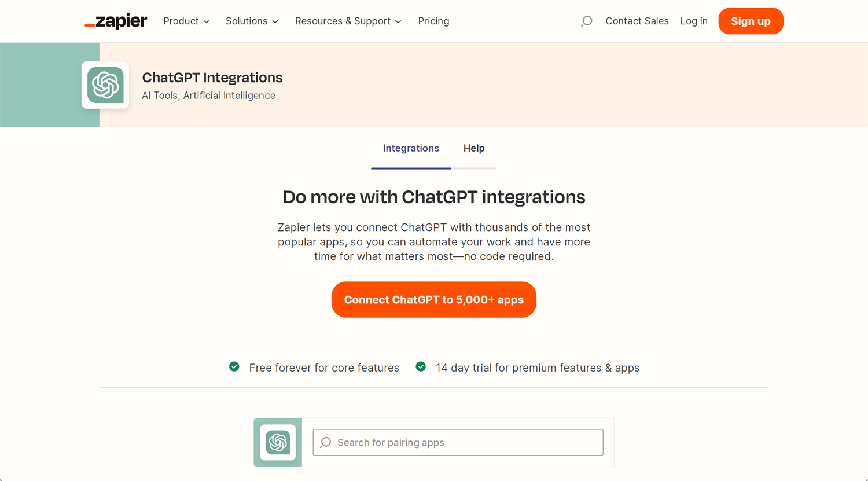Click the 14 day trial for premium features text
Screen dimensions: 868x481
tap(538, 368)
